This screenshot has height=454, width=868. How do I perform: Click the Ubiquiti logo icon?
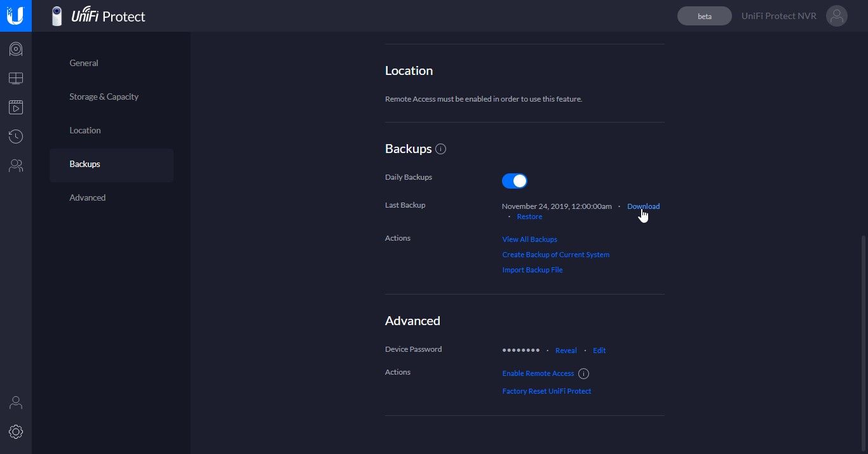click(15, 15)
